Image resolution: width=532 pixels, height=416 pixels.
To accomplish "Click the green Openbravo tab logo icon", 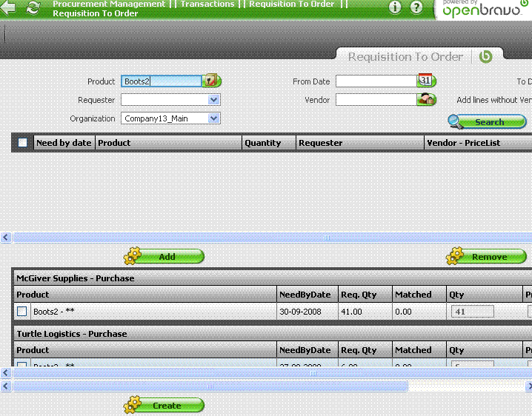I will pyautogui.click(x=485, y=56).
